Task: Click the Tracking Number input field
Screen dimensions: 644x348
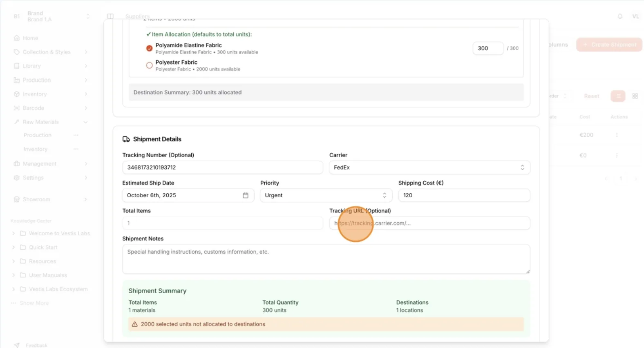Action: coord(223,167)
